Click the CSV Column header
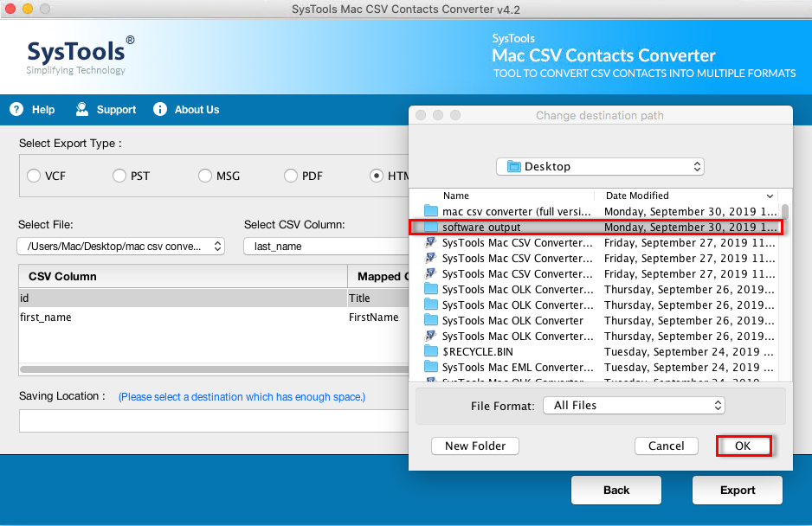812x526 pixels. [x=184, y=277]
